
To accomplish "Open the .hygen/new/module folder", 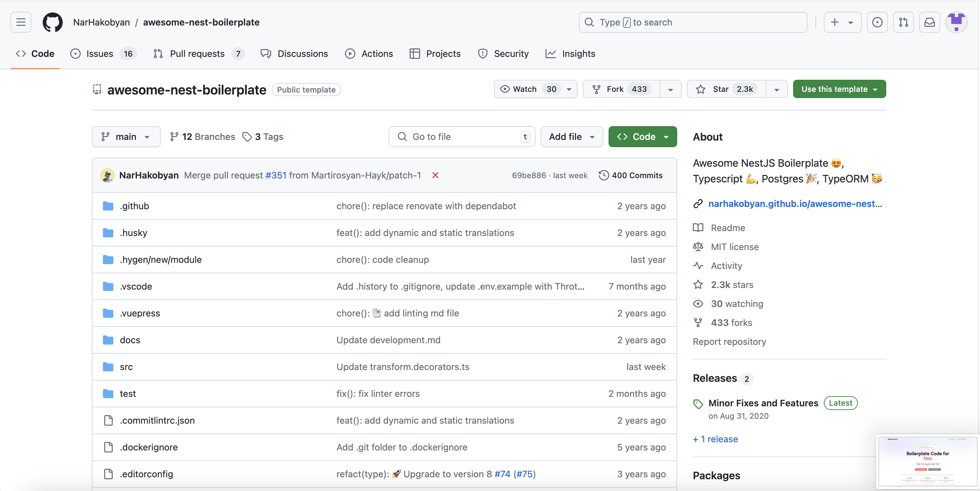I will pos(160,260).
